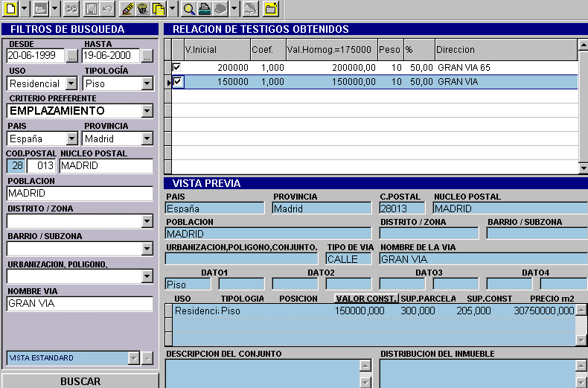Click the preview PAIS field España
Screen dimensions: 588x388
pos(214,209)
